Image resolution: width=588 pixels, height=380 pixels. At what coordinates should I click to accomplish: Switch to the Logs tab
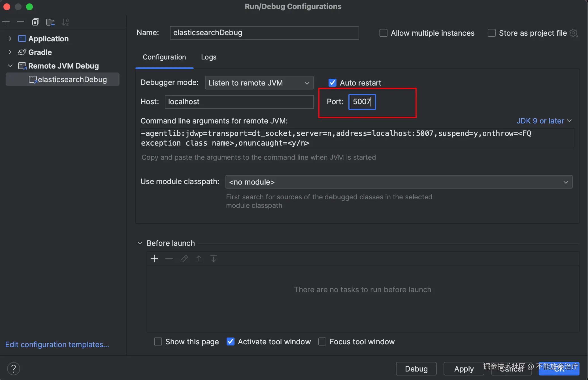(x=208, y=57)
